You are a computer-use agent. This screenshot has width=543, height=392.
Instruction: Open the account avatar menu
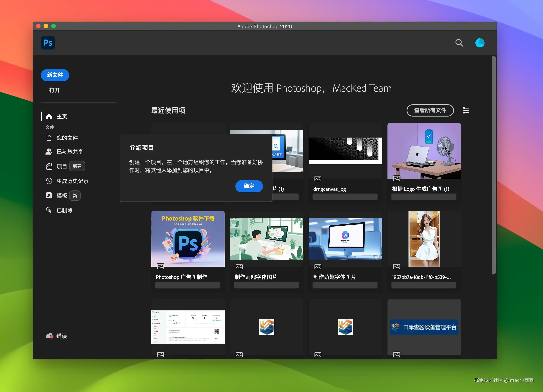pos(480,43)
